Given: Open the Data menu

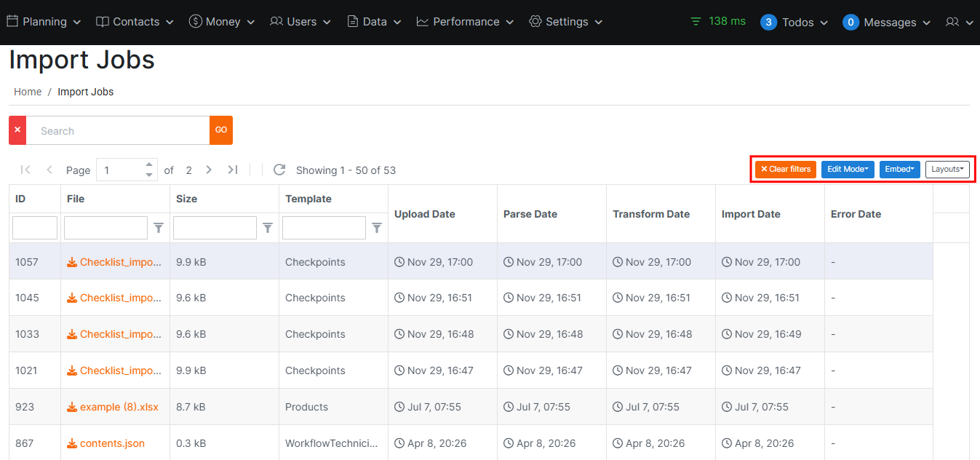Looking at the screenshot, I should tap(373, 21).
